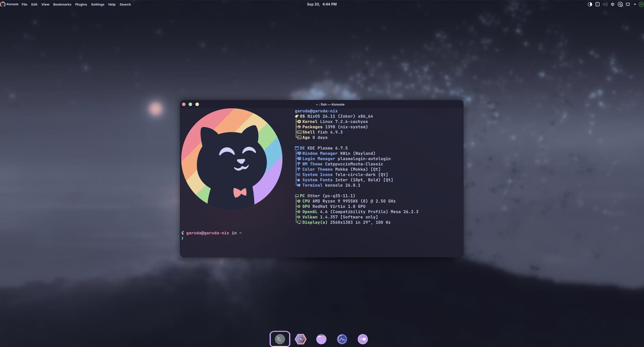The height and width of the screenshot is (347, 644).
Task: Open the View menu
Action: pos(45,4)
